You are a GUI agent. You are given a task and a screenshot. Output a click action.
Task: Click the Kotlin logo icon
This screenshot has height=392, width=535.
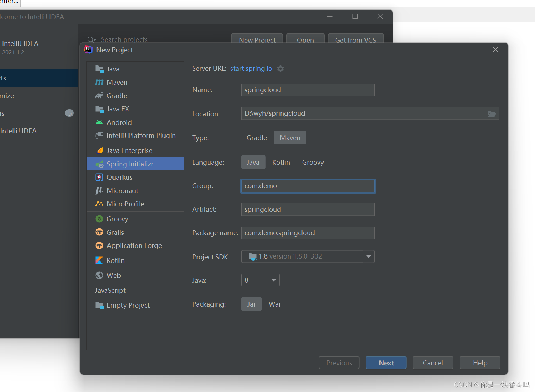point(99,260)
